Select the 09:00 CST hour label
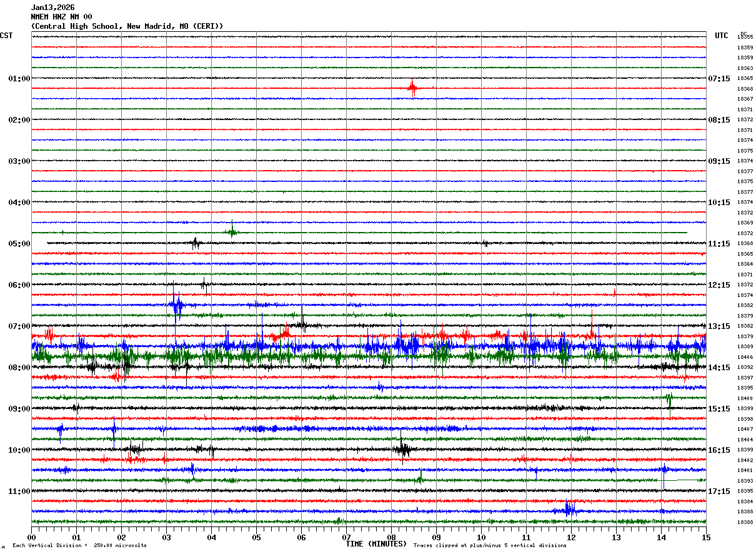756x554 pixels. [19, 409]
